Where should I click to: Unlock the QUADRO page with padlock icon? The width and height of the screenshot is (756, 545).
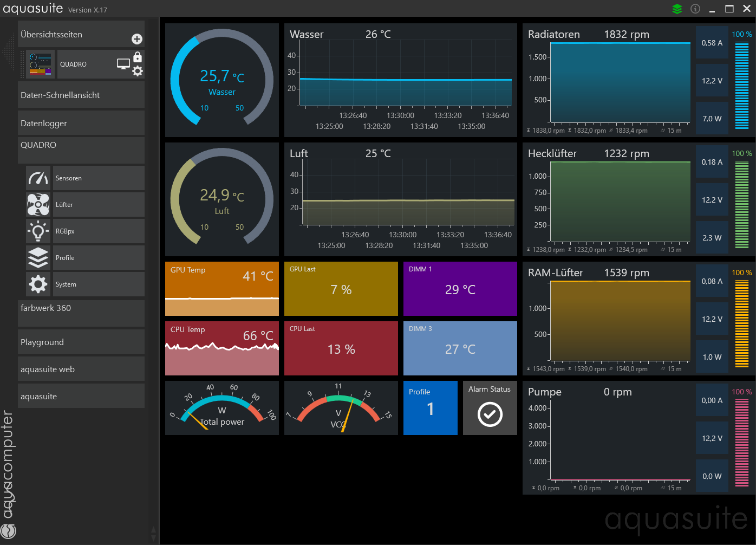point(138,57)
